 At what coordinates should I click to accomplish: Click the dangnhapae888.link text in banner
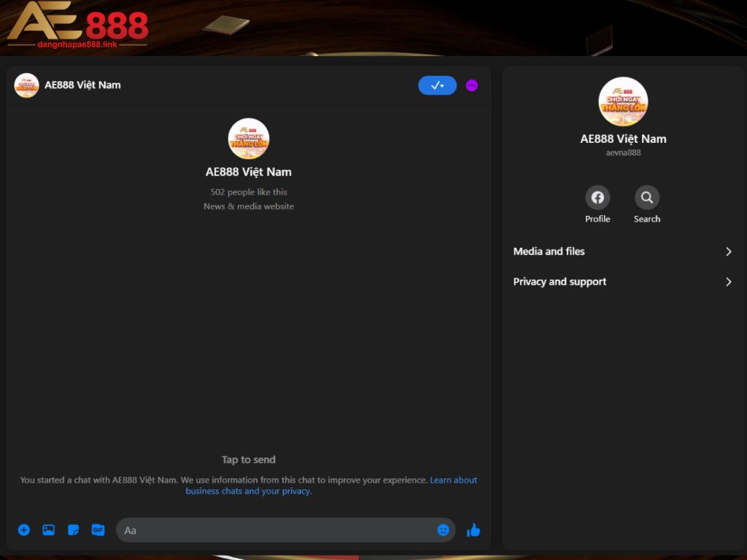point(77,44)
